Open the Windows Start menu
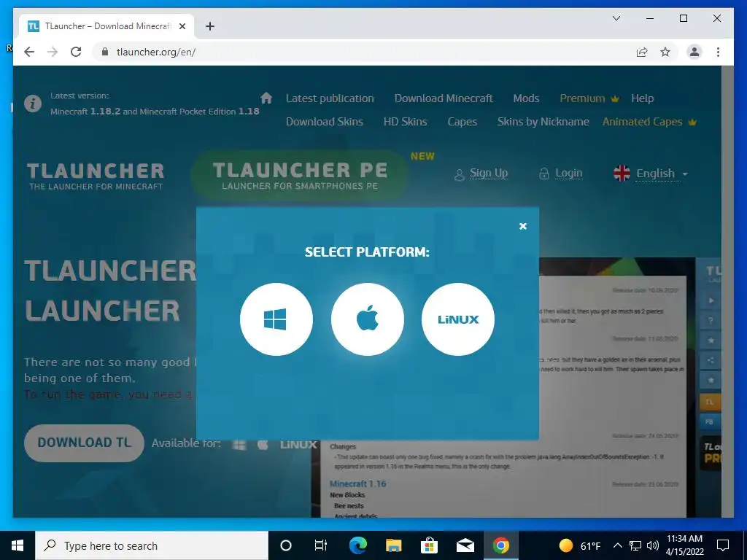 point(18,545)
